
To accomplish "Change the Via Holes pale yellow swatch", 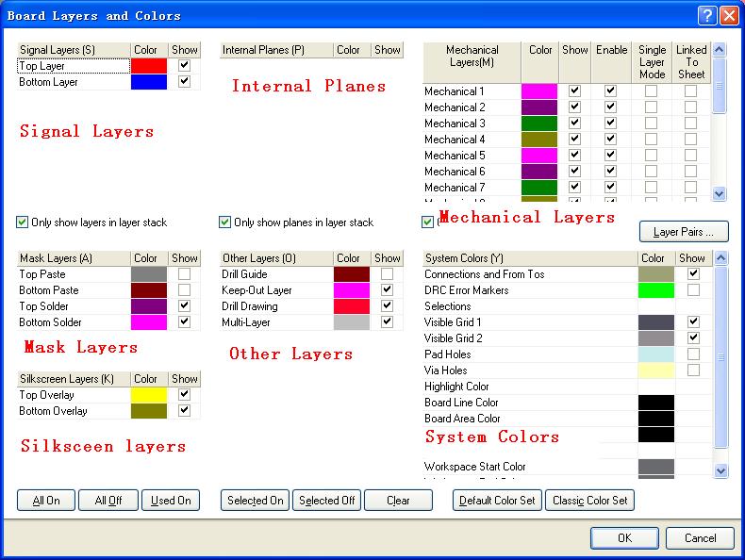I will click(656, 371).
